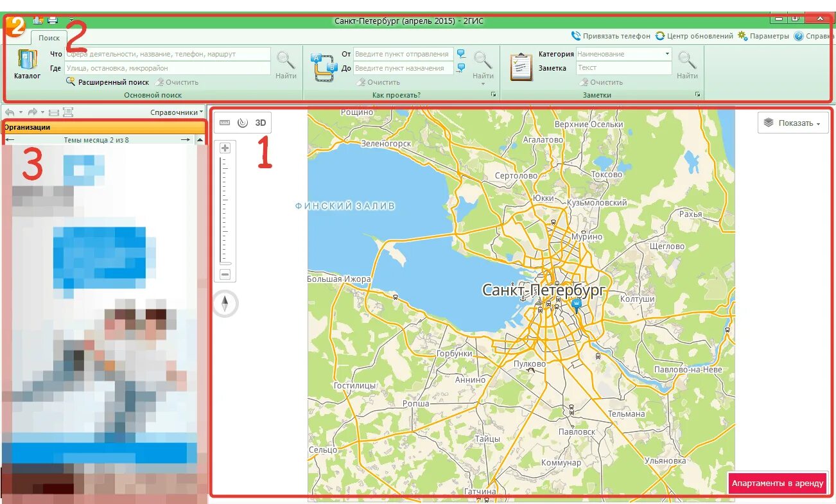This screenshot has width=836, height=504.
Task: Click the Пулково map label
Action: (x=530, y=364)
